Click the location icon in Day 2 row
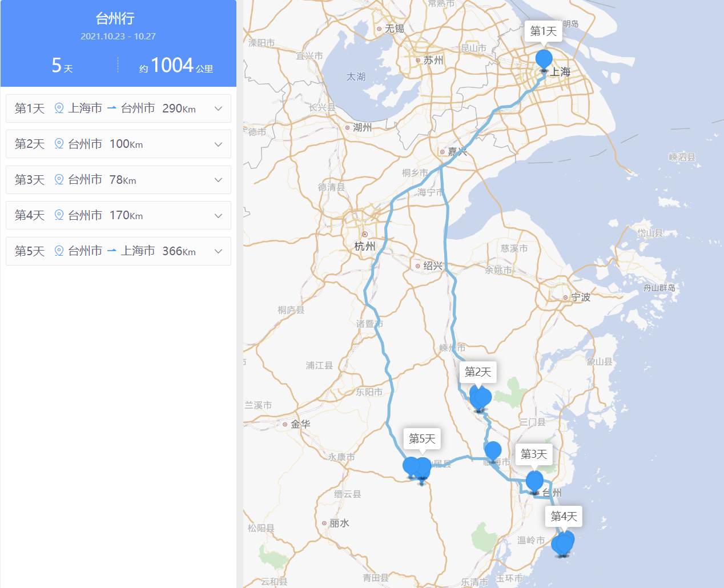The image size is (724, 588). coord(59,144)
